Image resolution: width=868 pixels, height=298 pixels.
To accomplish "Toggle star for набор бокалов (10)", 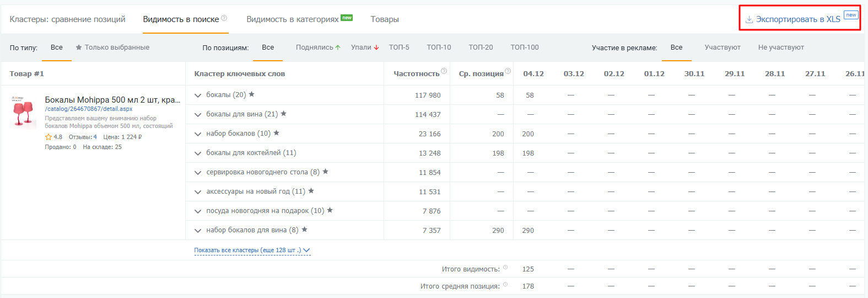I will pos(276,133).
